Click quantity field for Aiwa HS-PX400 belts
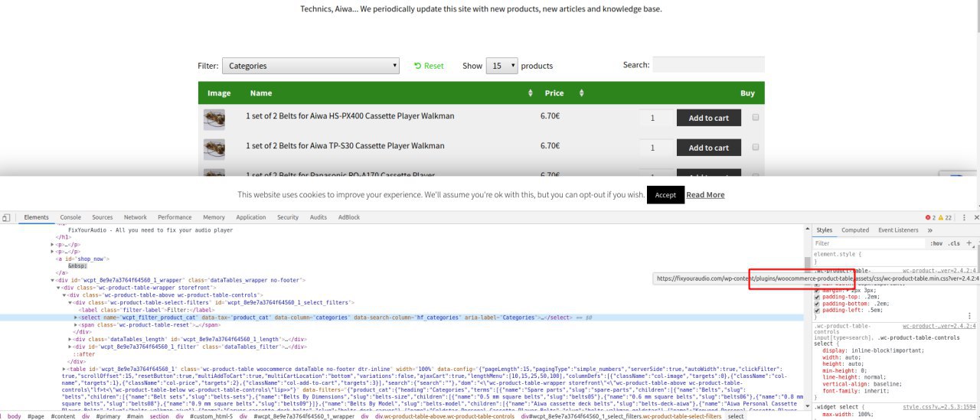 point(655,118)
